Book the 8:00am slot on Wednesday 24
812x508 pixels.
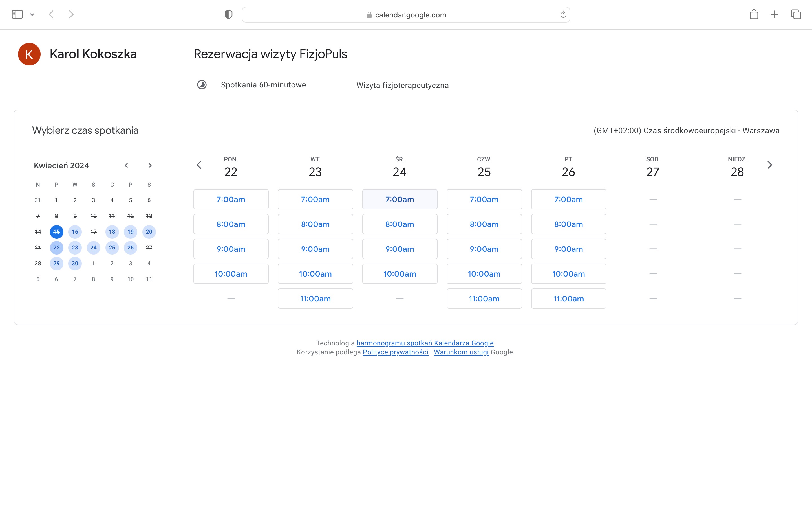click(400, 224)
